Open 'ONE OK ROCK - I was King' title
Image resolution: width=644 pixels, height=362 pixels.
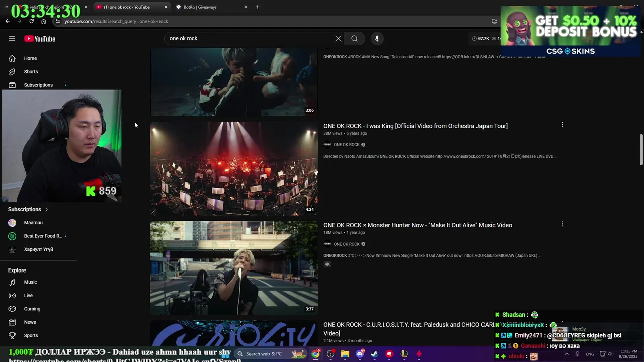(415, 126)
